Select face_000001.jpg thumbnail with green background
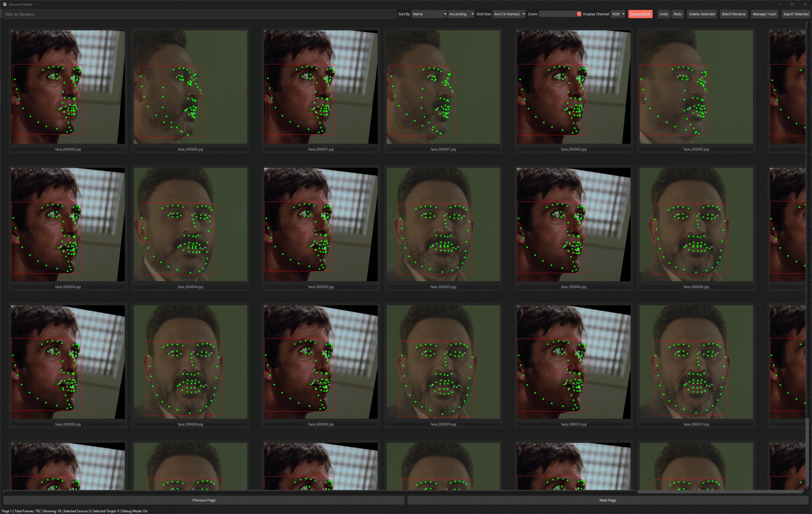 pyautogui.click(x=443, y=87)
